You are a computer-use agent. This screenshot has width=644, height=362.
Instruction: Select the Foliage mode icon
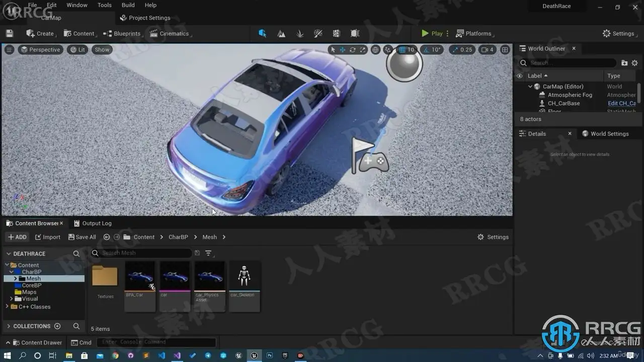click(x=300, y=34)
